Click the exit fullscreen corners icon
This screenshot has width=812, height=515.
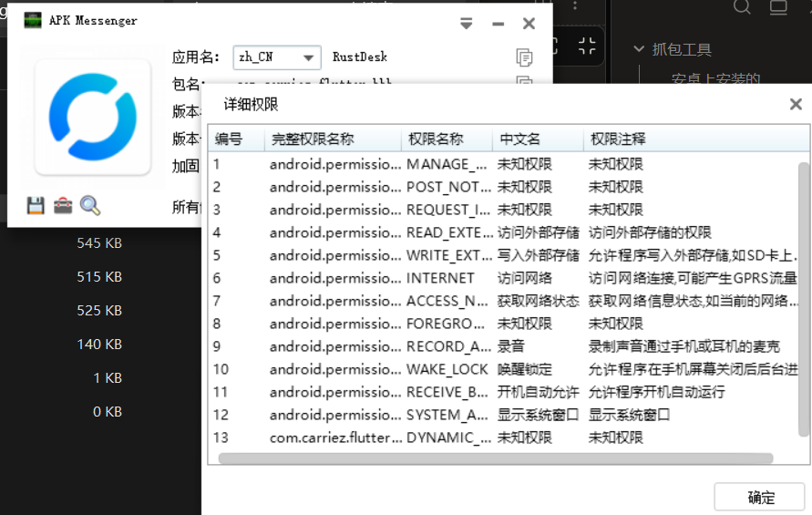(x=587, y=46)
